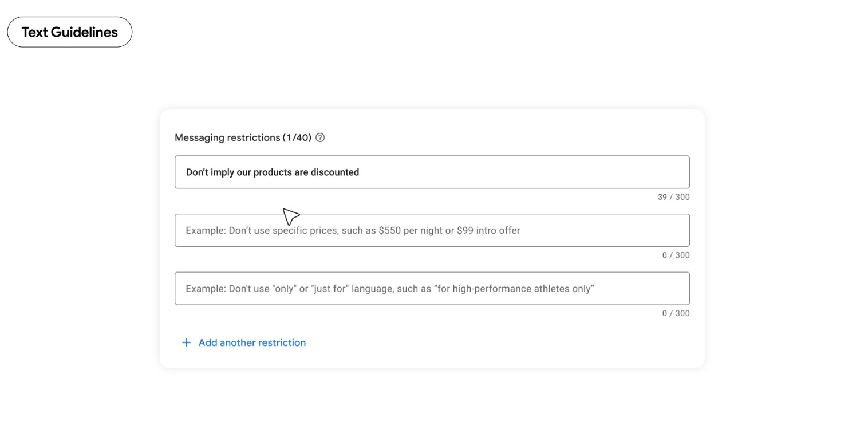Screen dimensions: 868x437
Task: Click on "$550 per night" placeholder text
Action: (409, 231)
